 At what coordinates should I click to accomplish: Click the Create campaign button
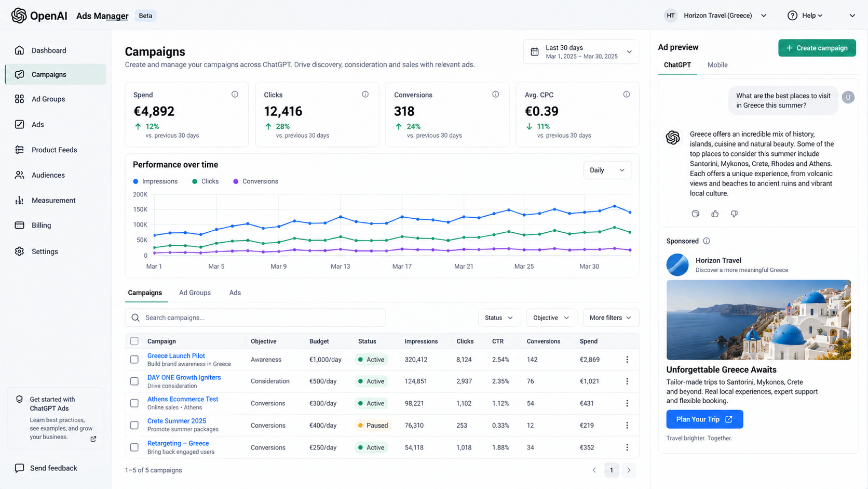817,48
